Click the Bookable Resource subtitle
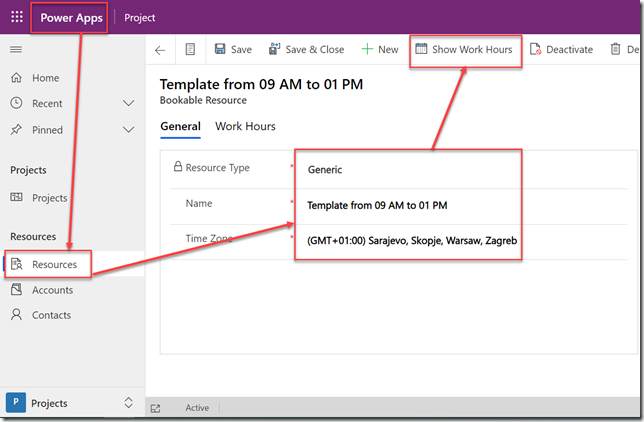This screenshot has height=422, width=644. click(x=203, y=100)
